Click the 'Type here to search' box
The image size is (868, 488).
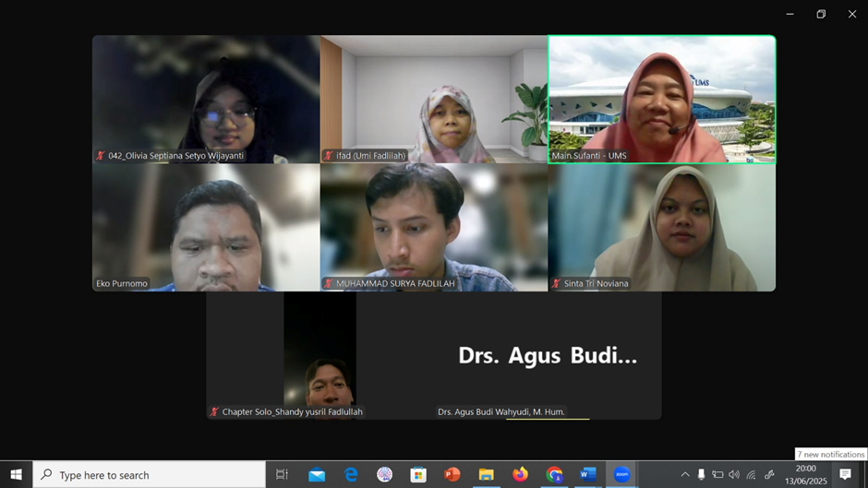[x=150, y=475]
